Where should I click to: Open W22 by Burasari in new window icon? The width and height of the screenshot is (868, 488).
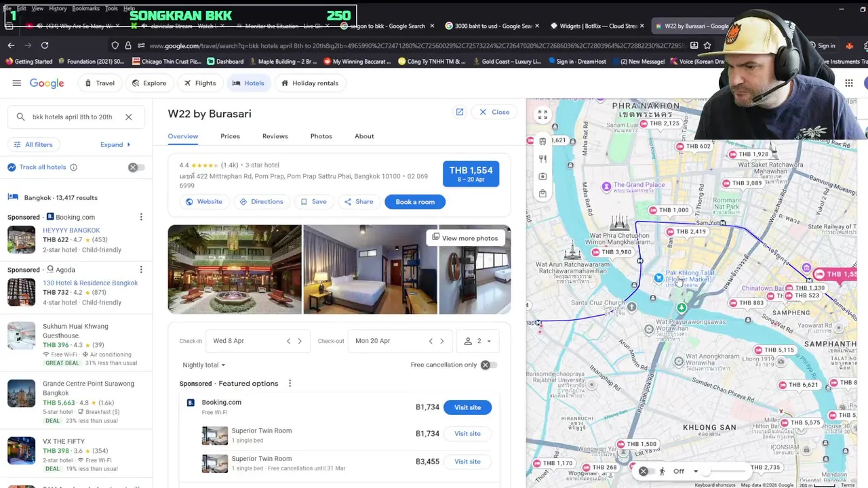[x=459, y=112]
